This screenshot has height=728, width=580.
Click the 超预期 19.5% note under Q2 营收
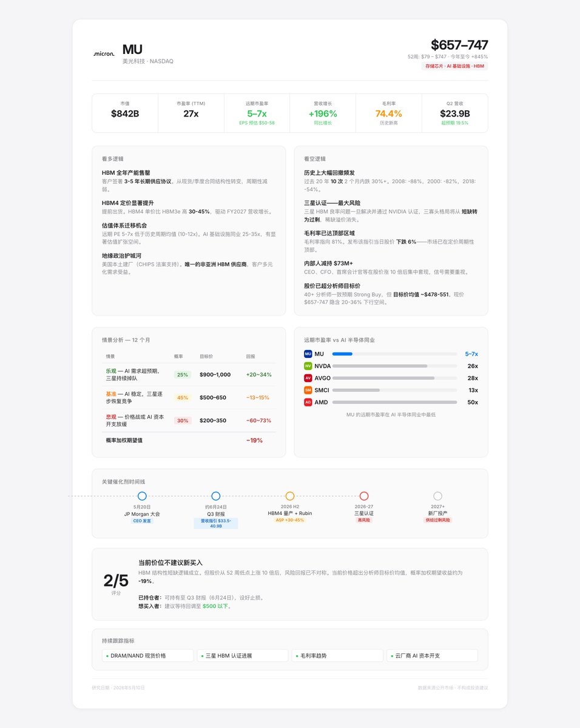pyautogui.click(x=455, y=123)
